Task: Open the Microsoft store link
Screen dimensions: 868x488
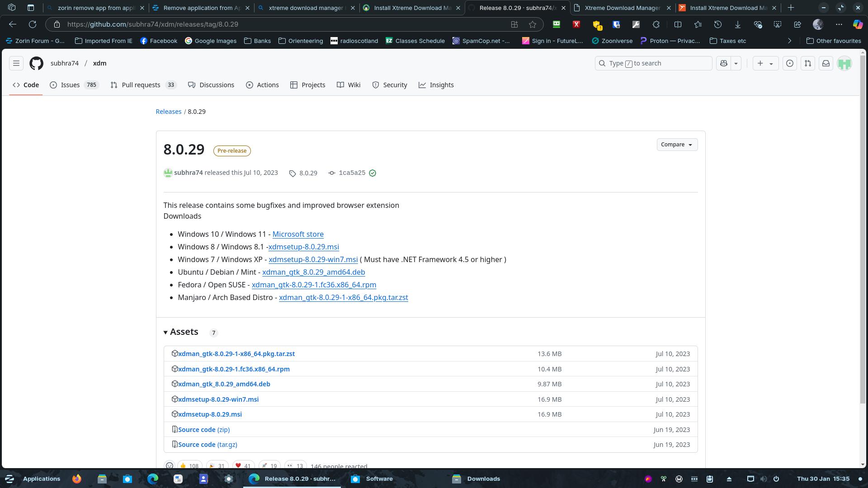Action: pos(298,234)
